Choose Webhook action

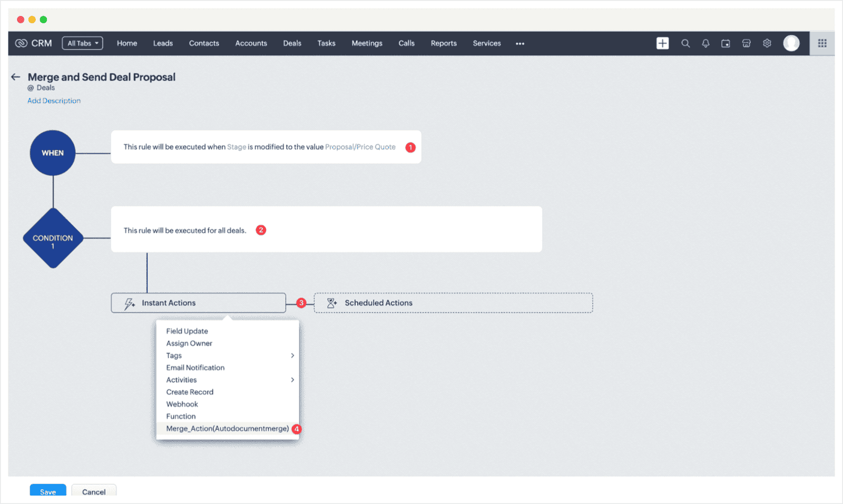[x=228, y=404]
